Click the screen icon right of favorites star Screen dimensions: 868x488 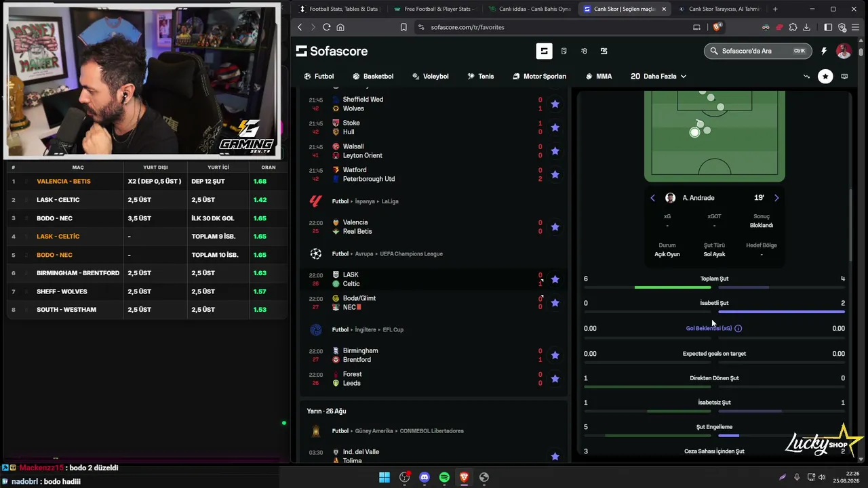point(844,77)
